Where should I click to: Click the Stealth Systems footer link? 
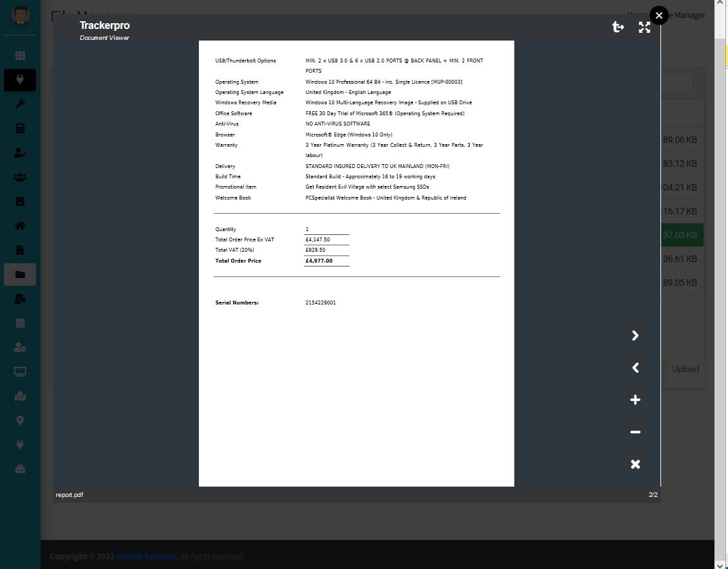coord(145,556)
